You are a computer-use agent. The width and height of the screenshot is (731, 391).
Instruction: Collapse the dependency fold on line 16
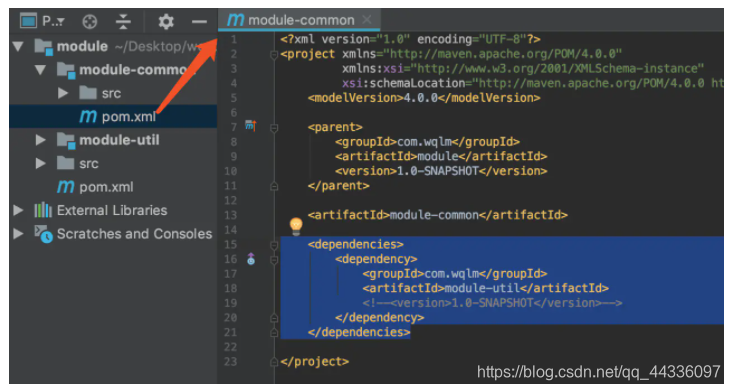tap(274, 260)
